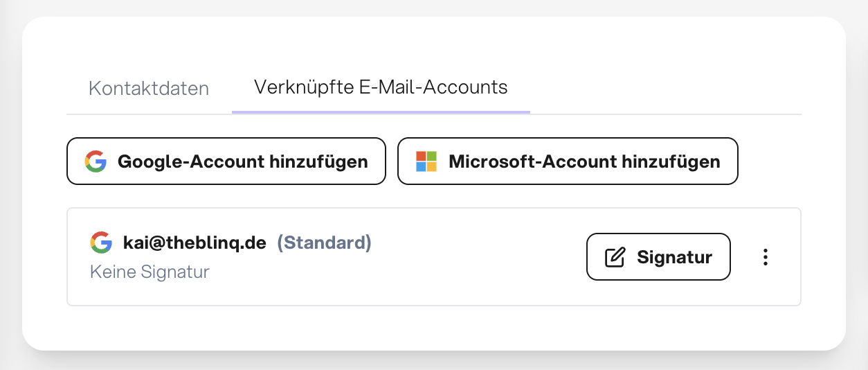Click the kai@theblinq.de email address
This screenshot has width=868, height=370.
(x=195, y=243)
